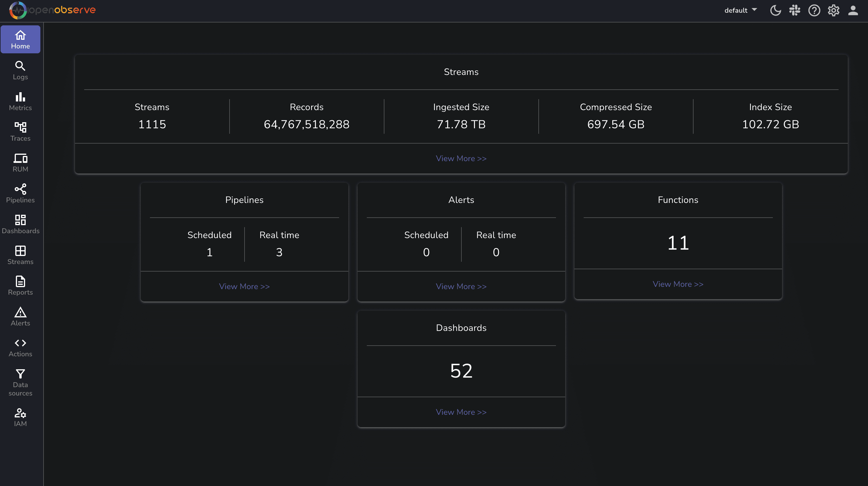Navigate to RUM monitoring

click(x=20, y=163)
